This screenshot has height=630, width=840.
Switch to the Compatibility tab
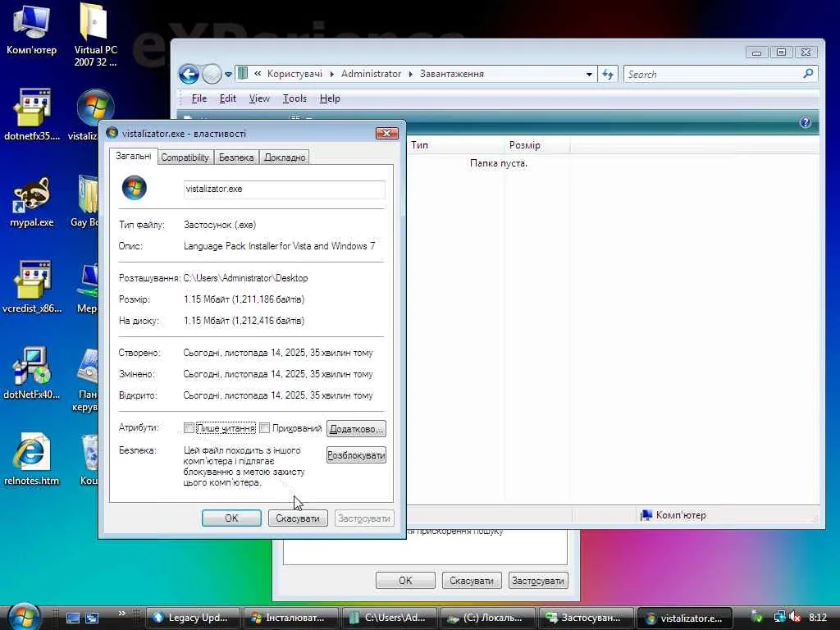click(x=185, y=157)
